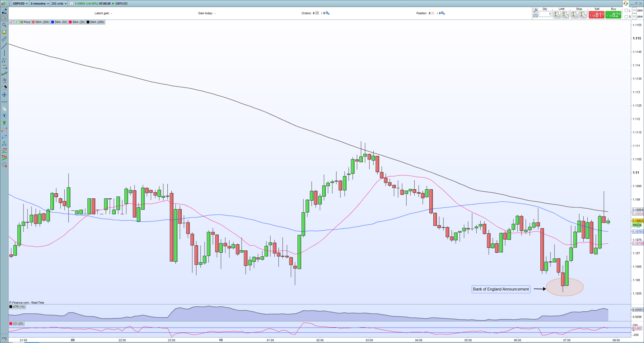The image size is (644, 343).
Task: Open the 5 minutes timeframe dropdown
Action: pos(40,4)
